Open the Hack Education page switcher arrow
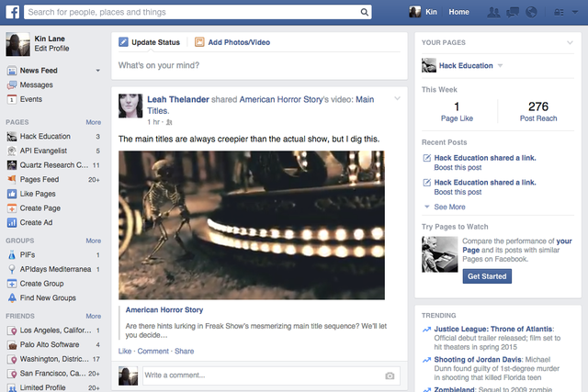This screenshot has width=588, height=392. pyautogui.click(x=500, y=65)
